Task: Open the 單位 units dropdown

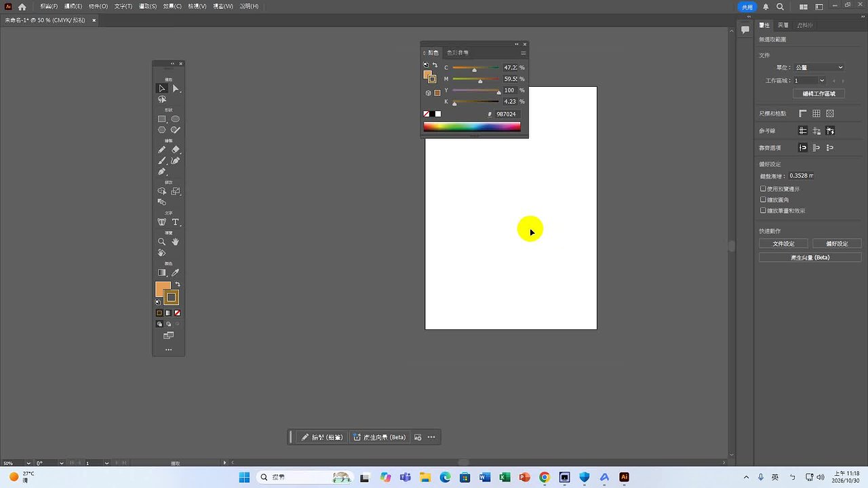Action: [819, 67]
